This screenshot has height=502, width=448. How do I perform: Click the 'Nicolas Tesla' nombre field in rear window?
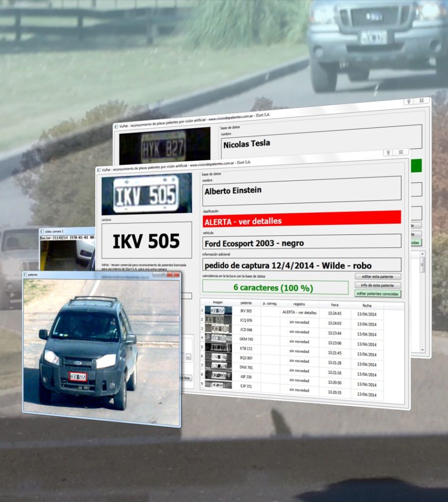click(321, 141)
